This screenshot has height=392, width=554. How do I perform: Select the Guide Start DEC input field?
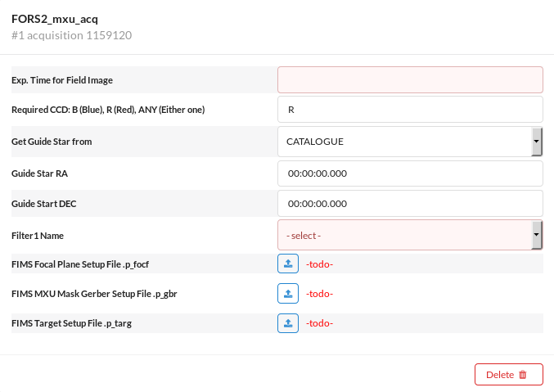(410, 204)
